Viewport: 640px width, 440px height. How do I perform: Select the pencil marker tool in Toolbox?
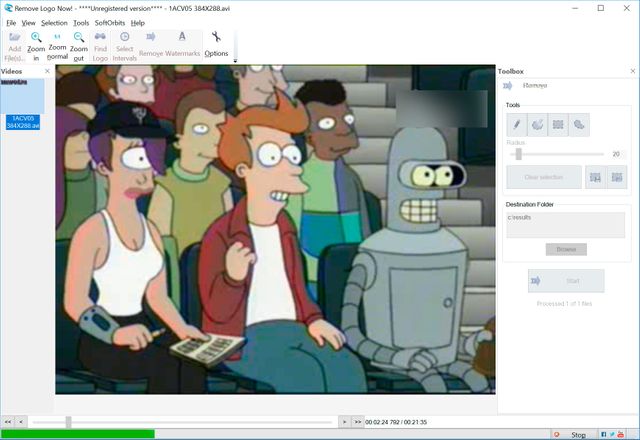coord(516,125)
